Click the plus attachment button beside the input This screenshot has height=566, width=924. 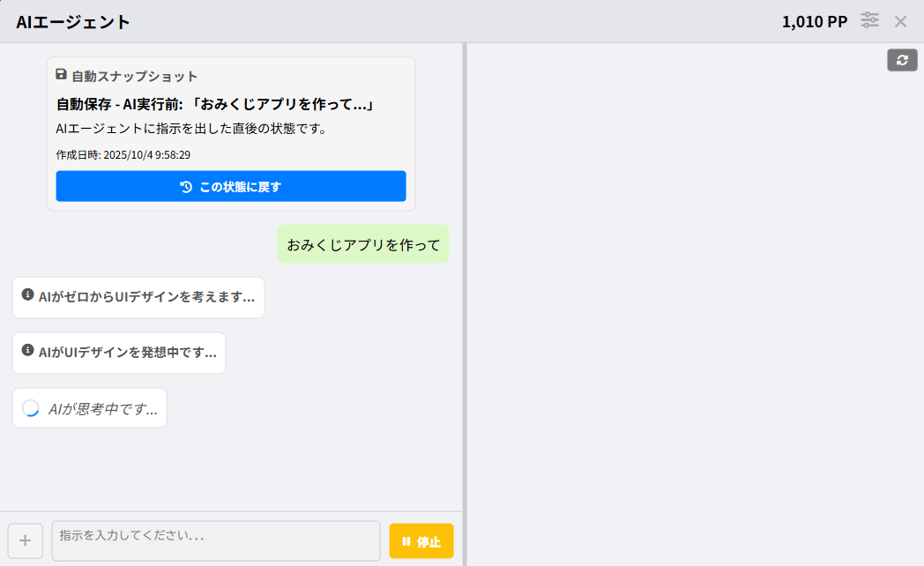[x=25, y=540]
